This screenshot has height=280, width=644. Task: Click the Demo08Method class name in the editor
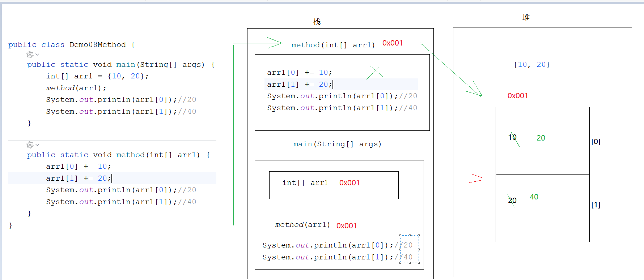click(98, 45)
